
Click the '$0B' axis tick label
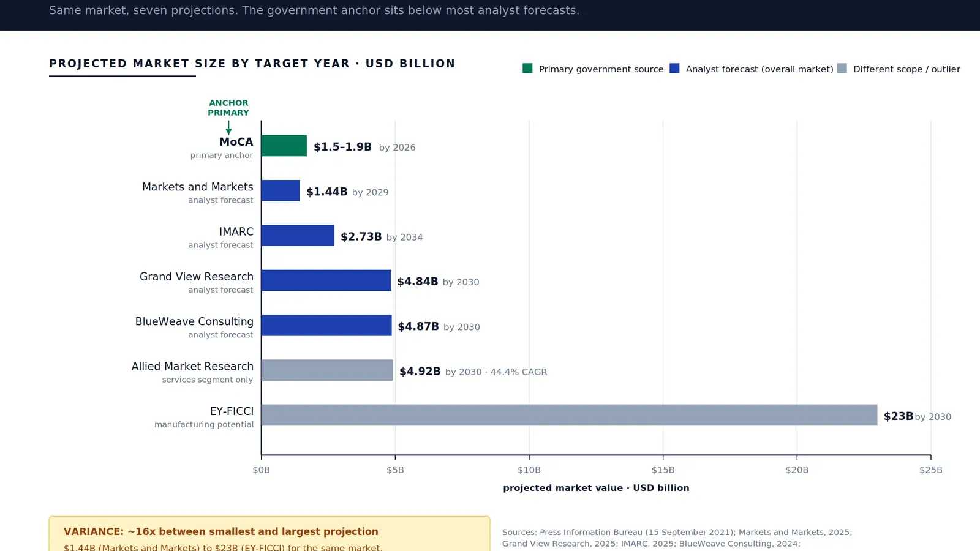262,470
